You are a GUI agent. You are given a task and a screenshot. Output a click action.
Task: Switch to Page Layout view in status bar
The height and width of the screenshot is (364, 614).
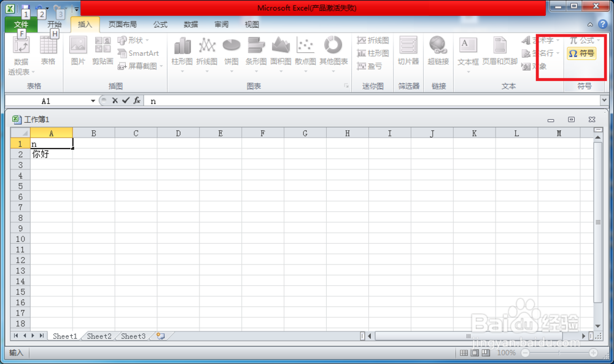tap(475, 353)
